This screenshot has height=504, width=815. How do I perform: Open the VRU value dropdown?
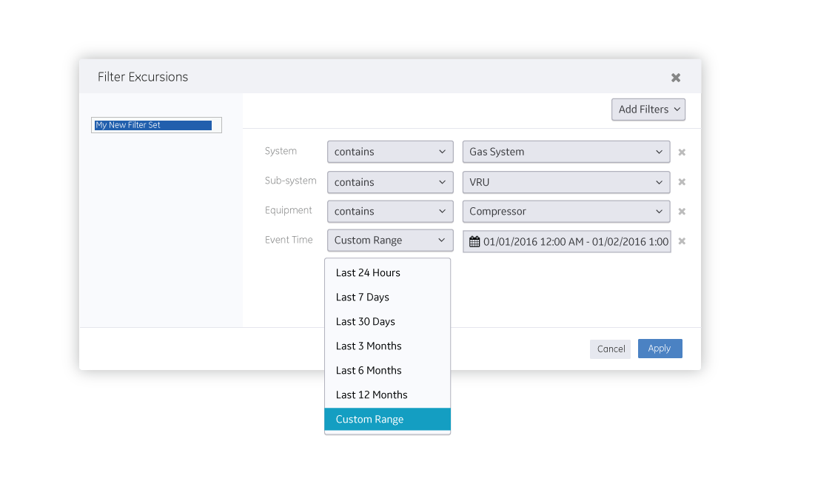pyautogui.click(x=566, y=182)
